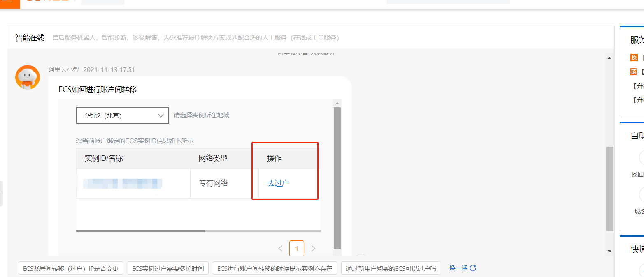The height and width of the screenshot is (277, 644).
Task: Click suggestion ECS账号间转移（过户）IP是否变更
Action: point(71,268)
